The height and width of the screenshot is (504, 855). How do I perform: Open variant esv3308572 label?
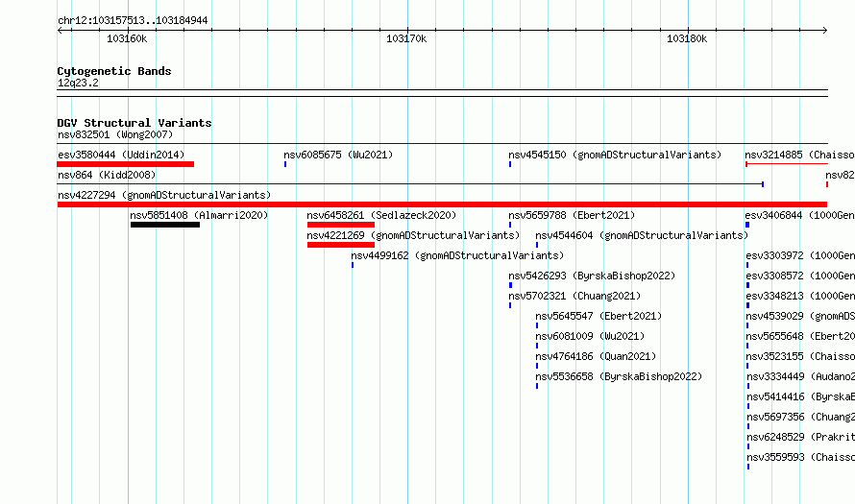click(x=800, y=276)
